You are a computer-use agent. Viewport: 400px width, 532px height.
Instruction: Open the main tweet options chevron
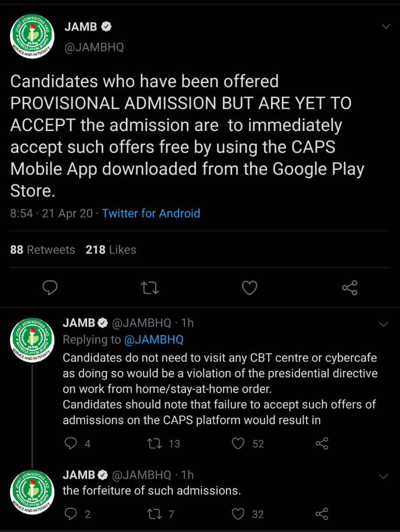point(386,27)
